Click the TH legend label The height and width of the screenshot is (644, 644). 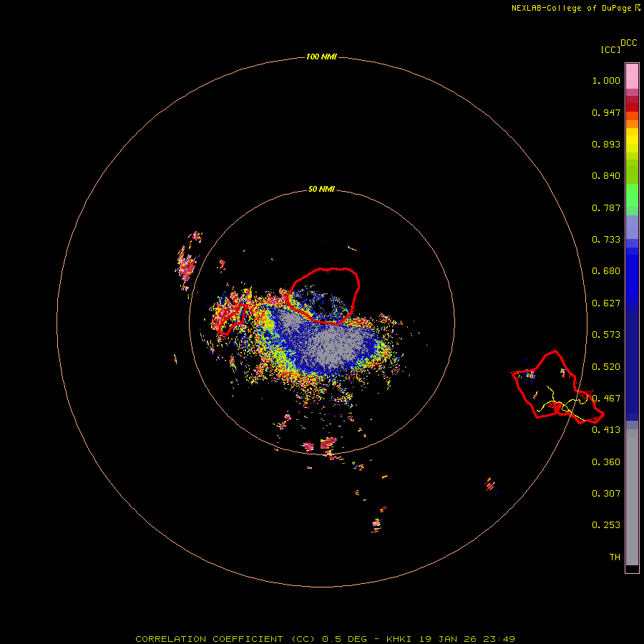pyautogui.click(x=615, y=557)
